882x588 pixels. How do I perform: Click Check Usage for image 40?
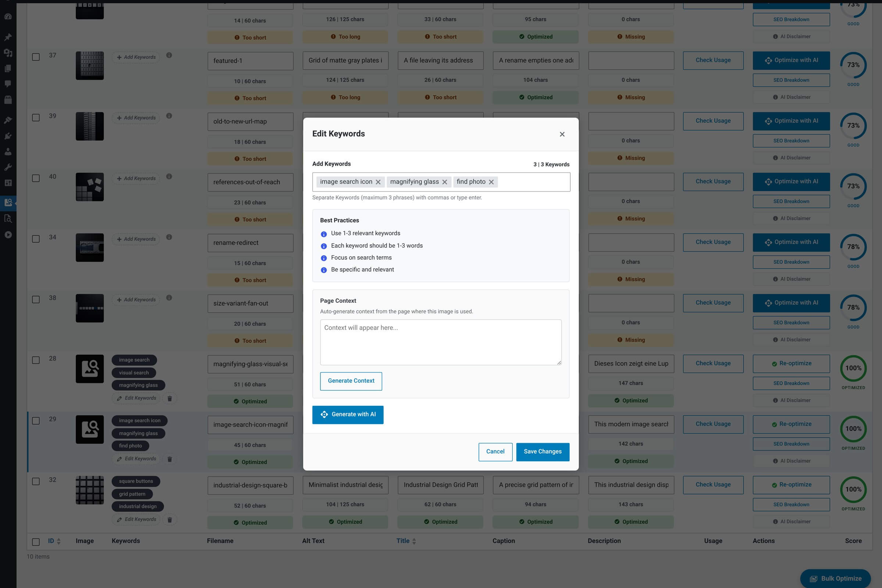tap(713, 182)
